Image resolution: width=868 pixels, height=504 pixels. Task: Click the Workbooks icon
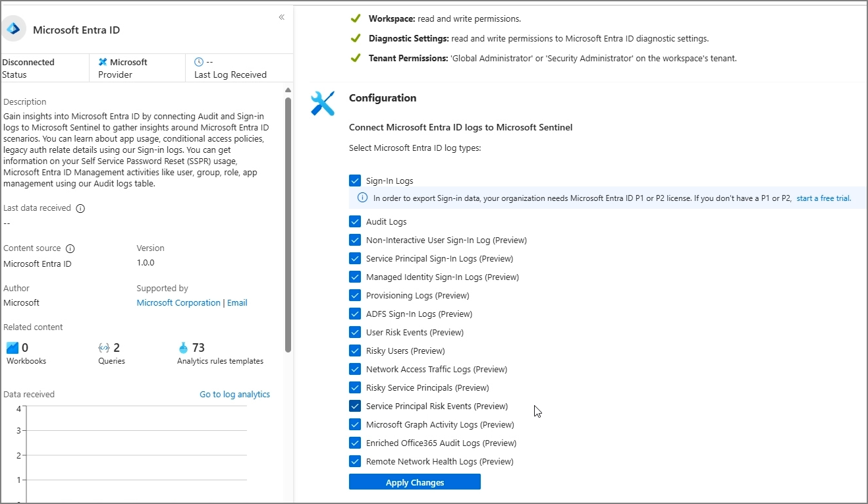tap(13, 348)
